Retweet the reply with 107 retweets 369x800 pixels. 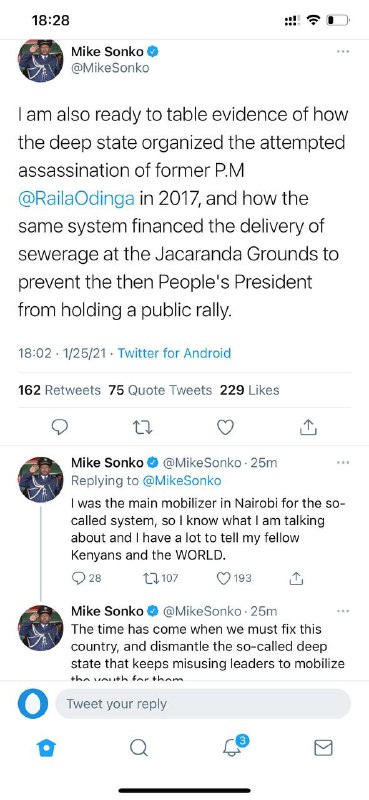coord(161,578)
